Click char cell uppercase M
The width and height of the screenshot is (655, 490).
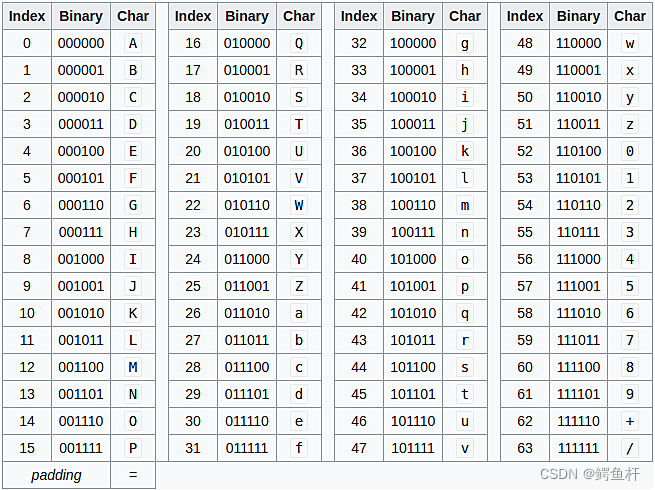(x=133, y=367)
